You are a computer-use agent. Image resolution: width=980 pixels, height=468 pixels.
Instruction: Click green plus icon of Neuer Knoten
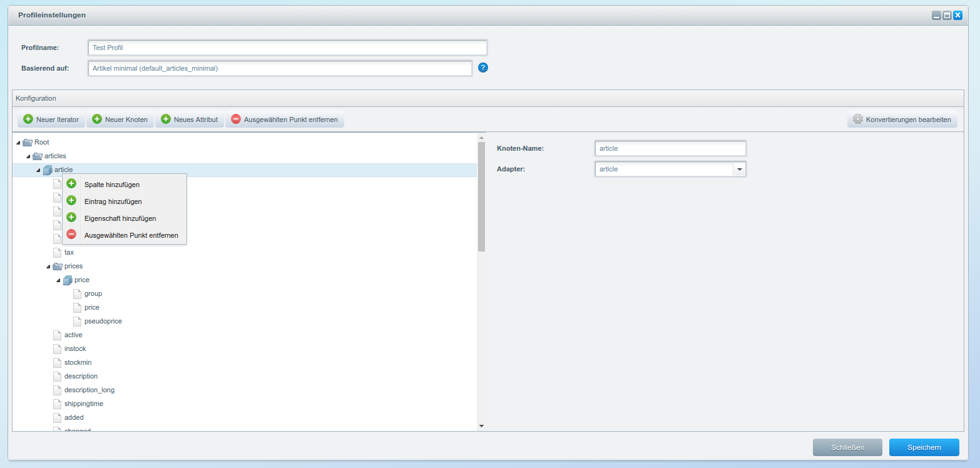pos(97,119)
